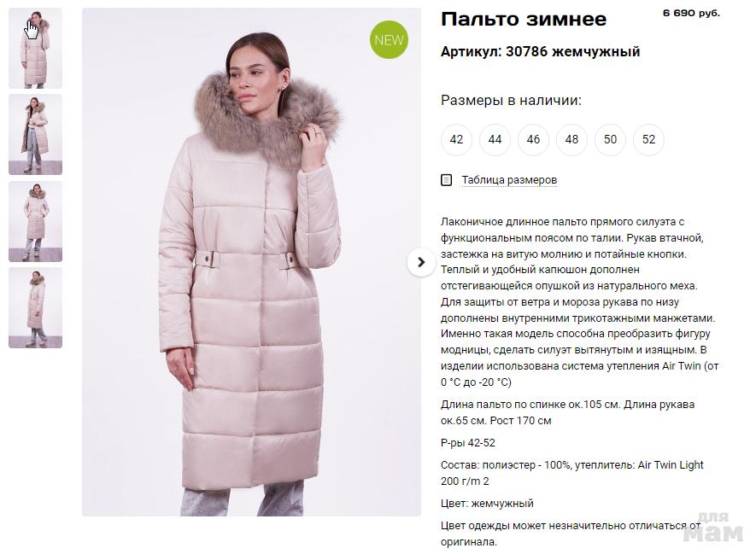The image size is (756, 554).
Task: Click the Артикул 30786 жемчужный text
Action: [541, 51]
